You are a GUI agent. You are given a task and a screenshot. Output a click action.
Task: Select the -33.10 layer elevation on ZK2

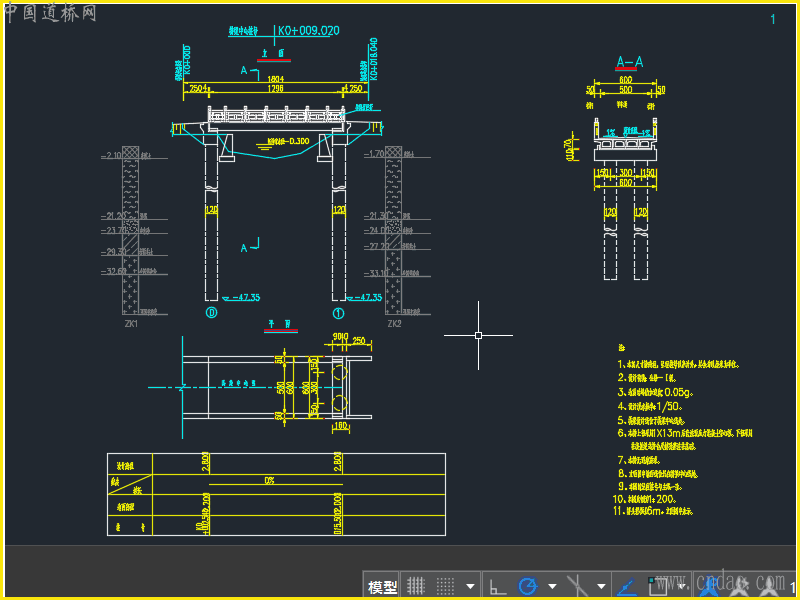point(377,273)
